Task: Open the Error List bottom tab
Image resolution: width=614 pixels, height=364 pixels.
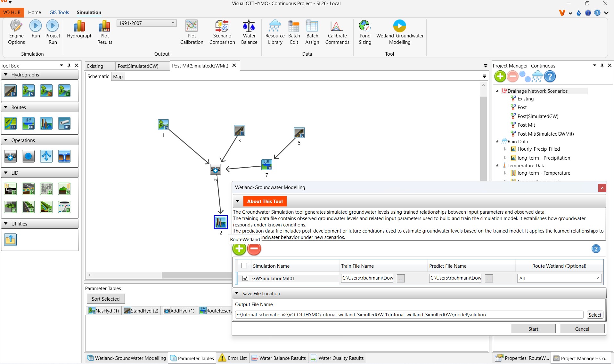Action: [x=233, y=358]
